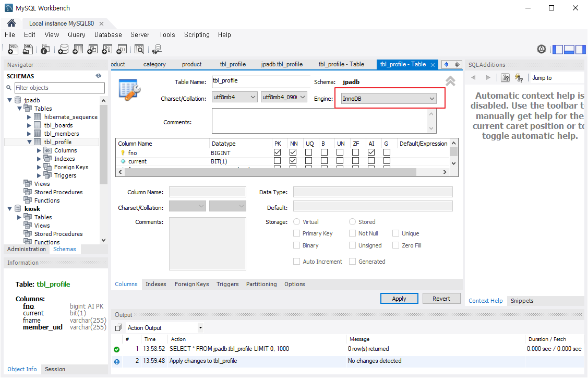Expand Tables under kiosk schema
Screen dimensions: 588x378
pos(19,217)
